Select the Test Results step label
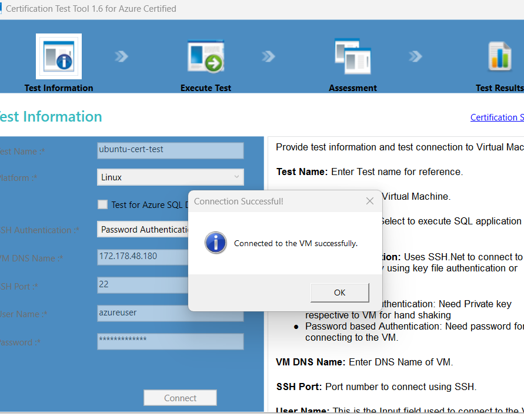 [x=500, y=88]
